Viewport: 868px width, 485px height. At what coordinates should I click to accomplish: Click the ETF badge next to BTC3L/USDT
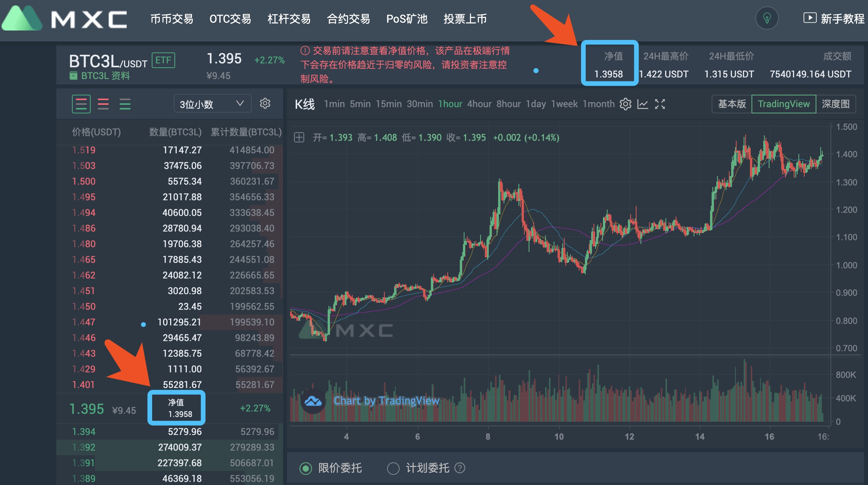(163, 60)
